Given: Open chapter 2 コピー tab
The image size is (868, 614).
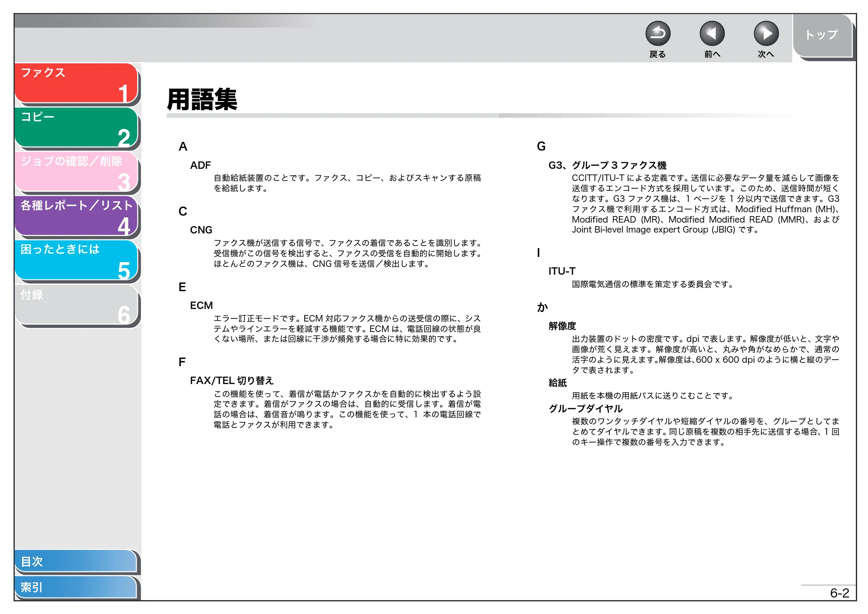Looking at the screenshot, I should pyautogui.click(x=76, y=128).
